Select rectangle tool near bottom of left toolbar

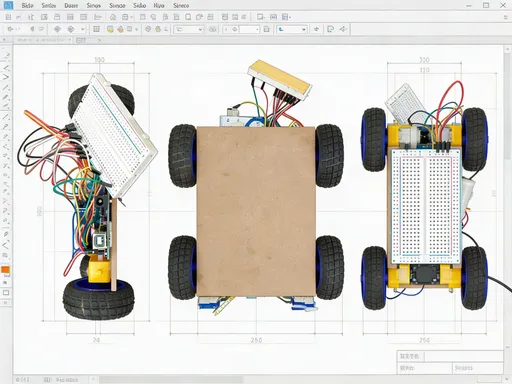click(x=6, y=293)
